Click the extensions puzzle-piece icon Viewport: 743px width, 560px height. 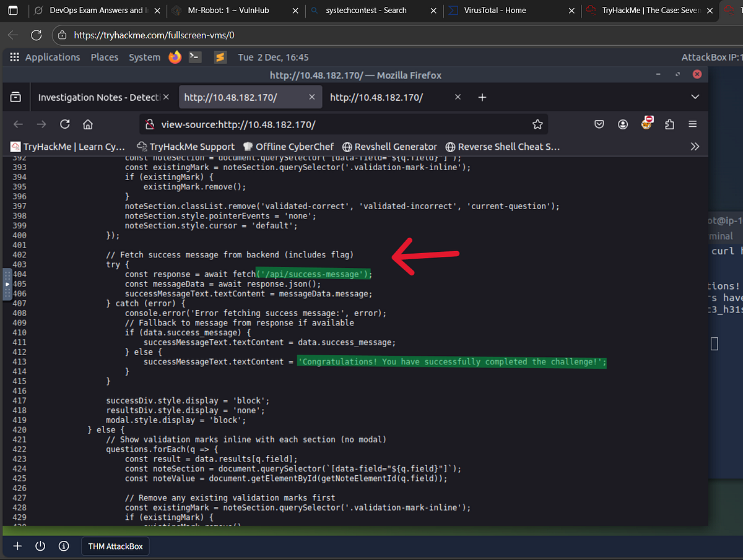[x=669, y=124]
